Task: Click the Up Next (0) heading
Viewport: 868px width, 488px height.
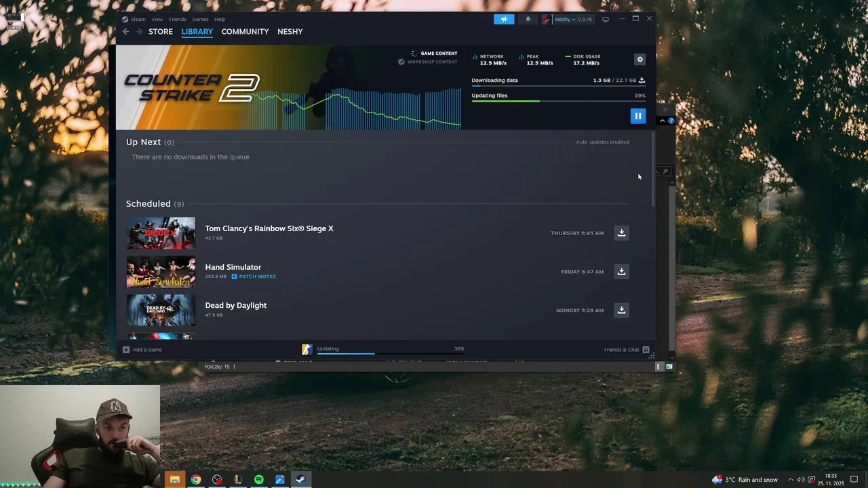Action: [150, 142]
